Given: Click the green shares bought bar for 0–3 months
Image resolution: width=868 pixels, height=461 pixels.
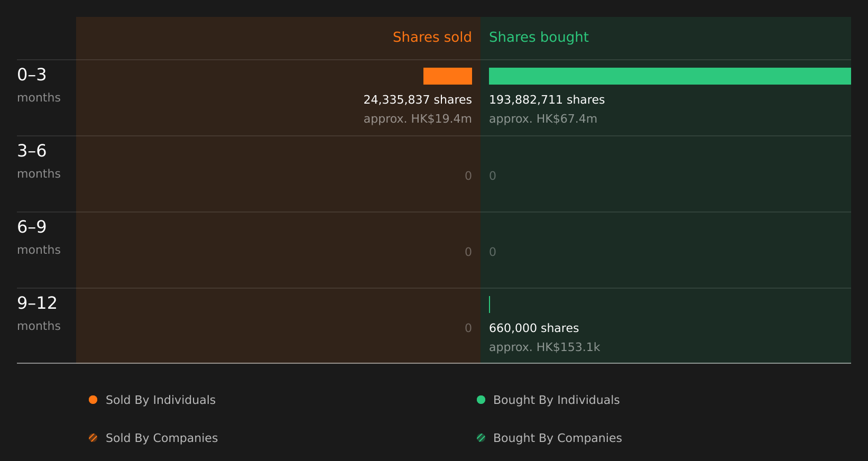Looking at the screenshot, I should 670,76.
